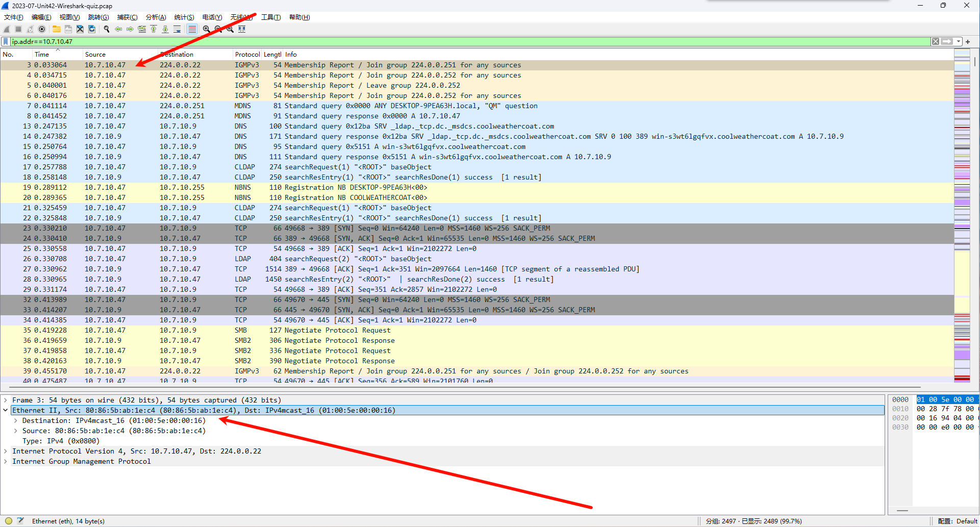Reload this capture file
This screenshot has height=527, width=980.
tap(92, 29)
